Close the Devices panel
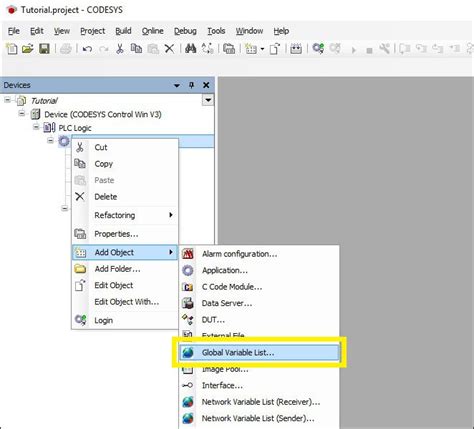This screenshot has width=474, height=429. pyautogui.click(x=206, y=85)
